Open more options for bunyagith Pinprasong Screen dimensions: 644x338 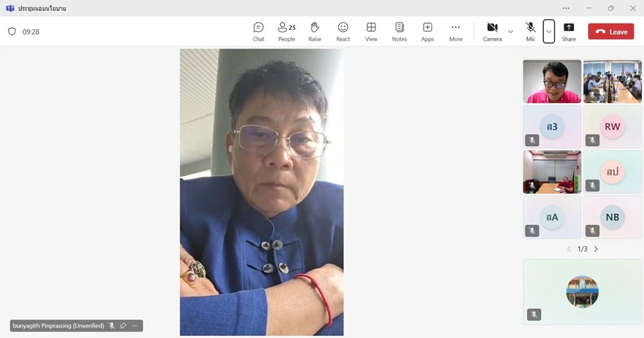(135, 326)
